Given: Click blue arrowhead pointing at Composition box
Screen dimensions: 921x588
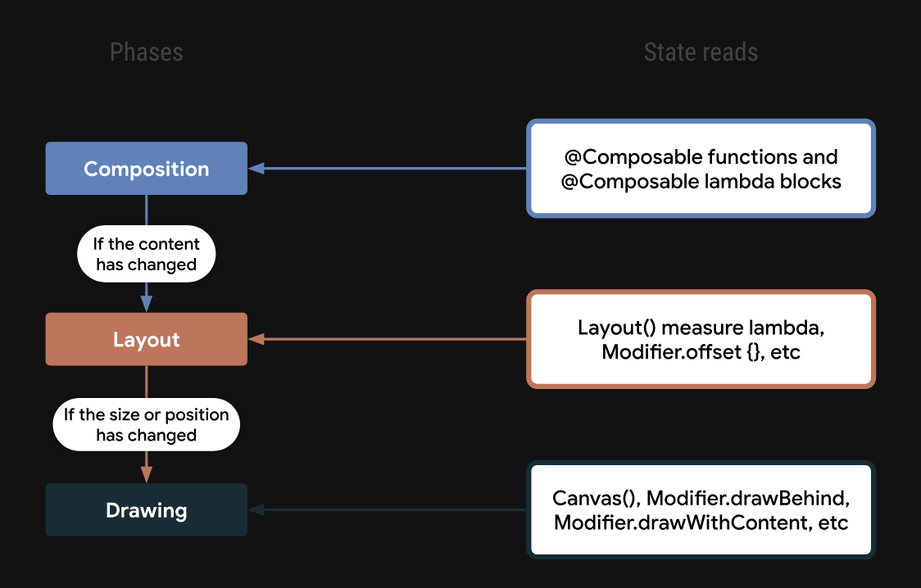Looking at the screenshot, I should (x=256, y=169).
